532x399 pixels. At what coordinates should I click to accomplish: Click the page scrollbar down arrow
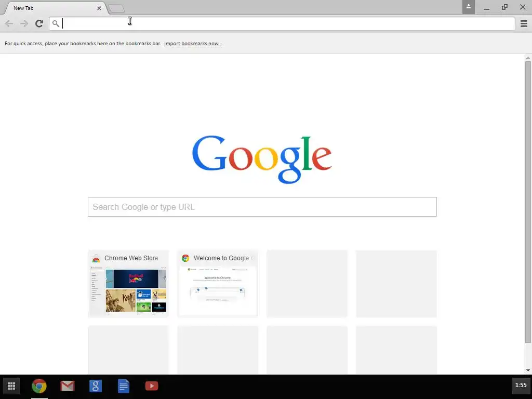[528, 370]
